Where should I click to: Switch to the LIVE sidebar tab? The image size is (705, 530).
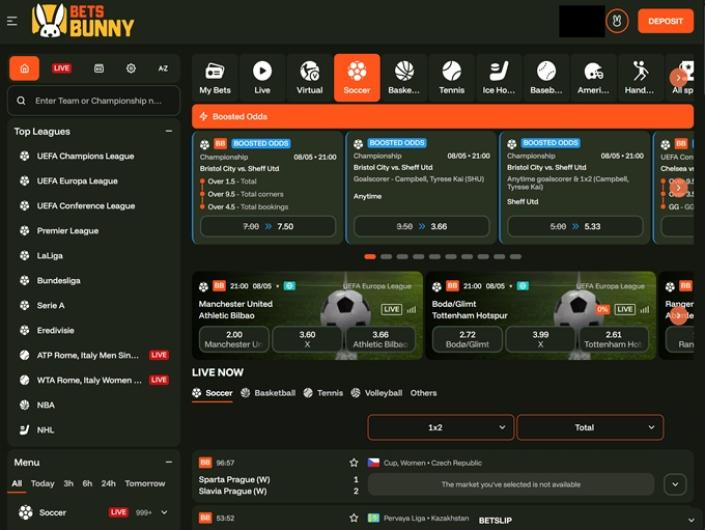point(62,68)
